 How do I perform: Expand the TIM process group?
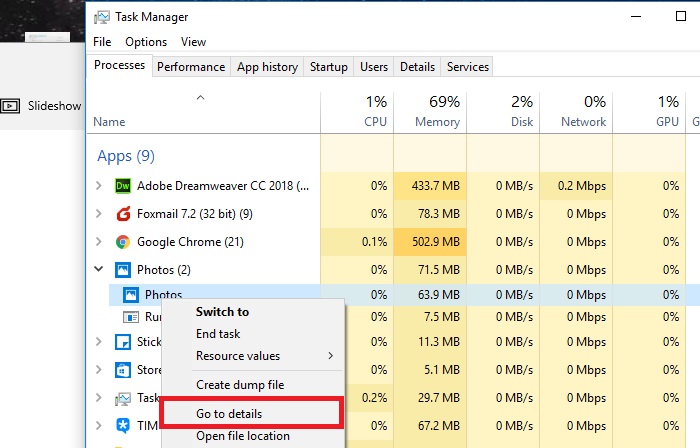click(x=99, y=425)
